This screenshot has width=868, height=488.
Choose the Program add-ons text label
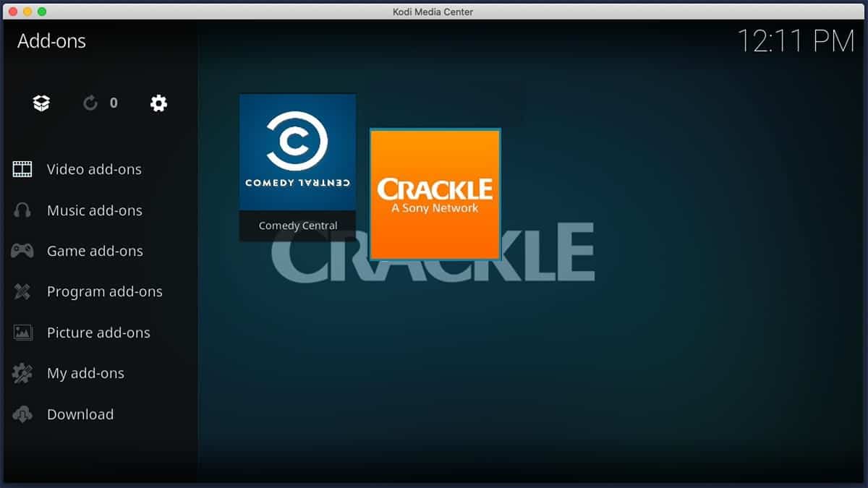point(104,292)
